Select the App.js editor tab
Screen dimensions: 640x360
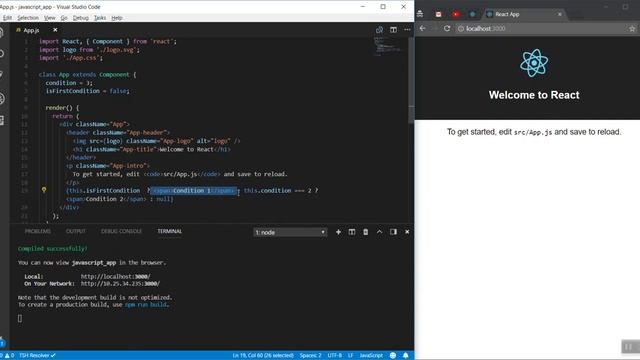[x=31, y=30]
